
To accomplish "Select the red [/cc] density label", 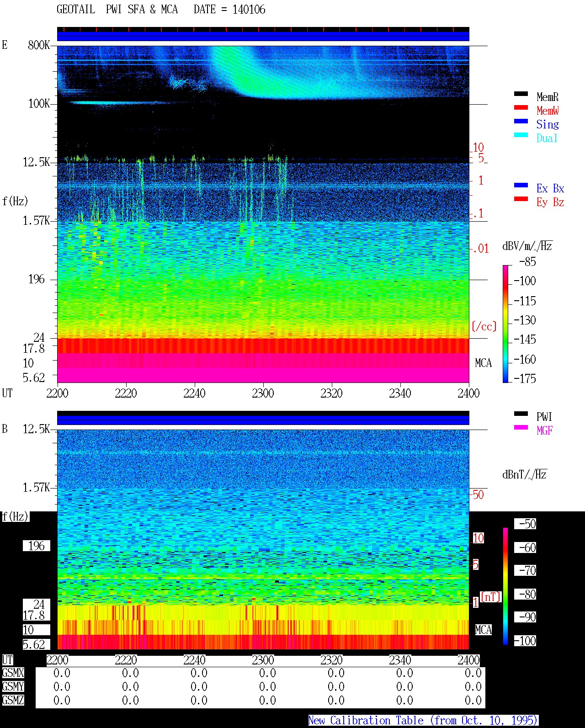I will coord(484,326).
